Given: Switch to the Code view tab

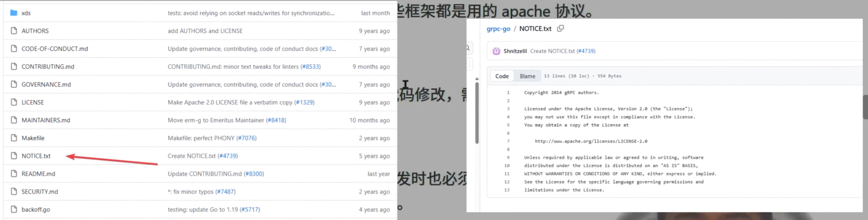Looking at the screenshot, I should [x=502, y=76].
